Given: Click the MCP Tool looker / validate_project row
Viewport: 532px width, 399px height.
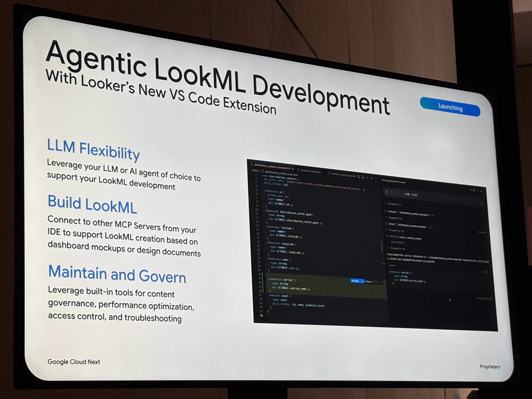Looking at the screenshot, I should [x=404, y=237].
